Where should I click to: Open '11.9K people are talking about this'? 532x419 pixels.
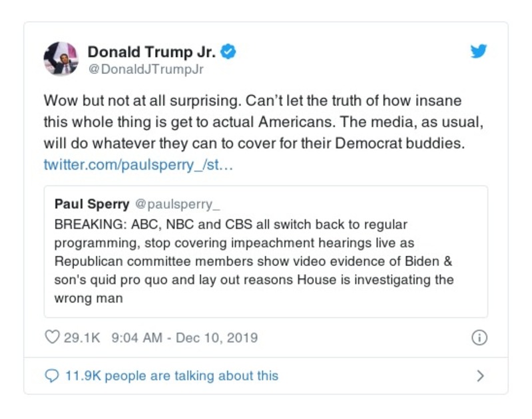[171, 376]
